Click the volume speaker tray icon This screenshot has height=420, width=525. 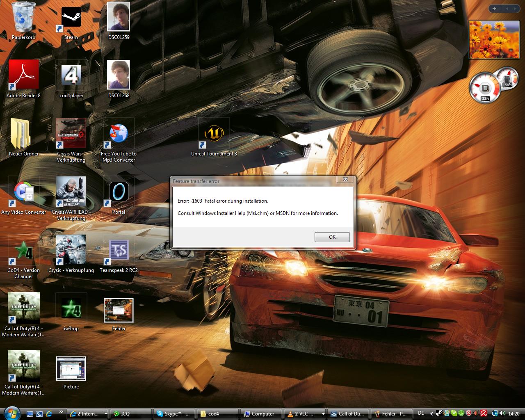pos(502,413)
